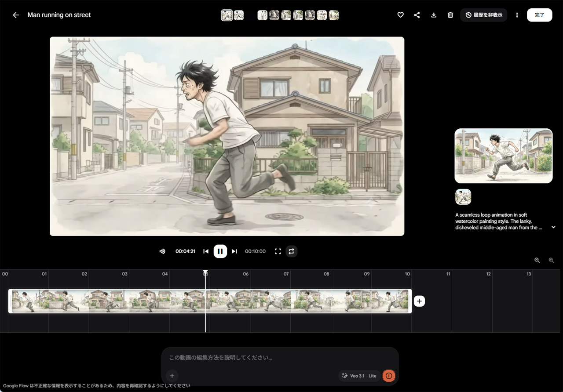The height and width of the screenshot is (392, 563).
Task: Add a clip with the timeline plus button
Action: [x=420, y=301]
